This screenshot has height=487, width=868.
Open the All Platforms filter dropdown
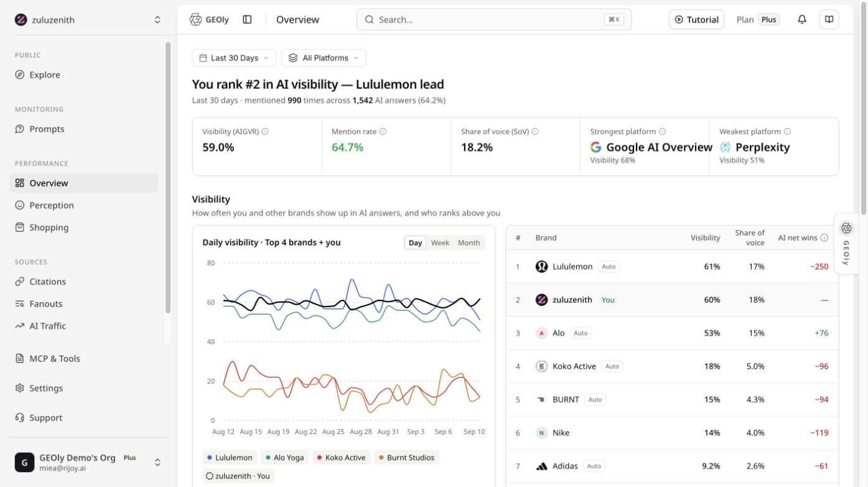point(324,58)
